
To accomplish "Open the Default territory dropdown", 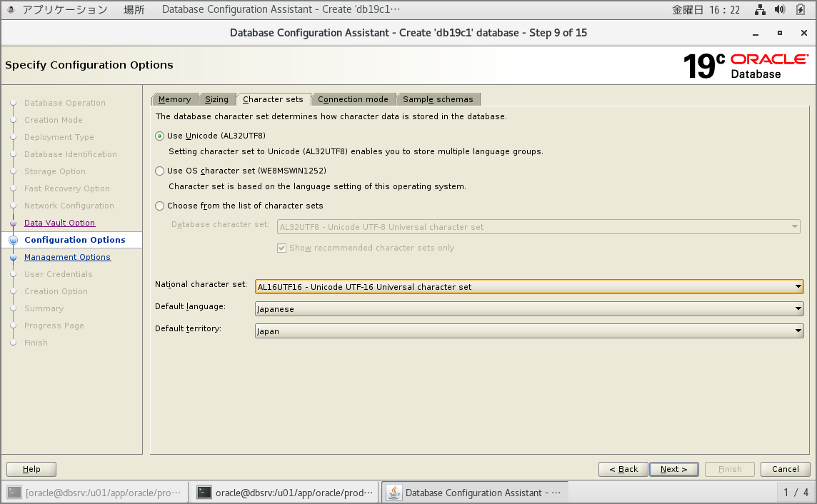I will [528, 331].
